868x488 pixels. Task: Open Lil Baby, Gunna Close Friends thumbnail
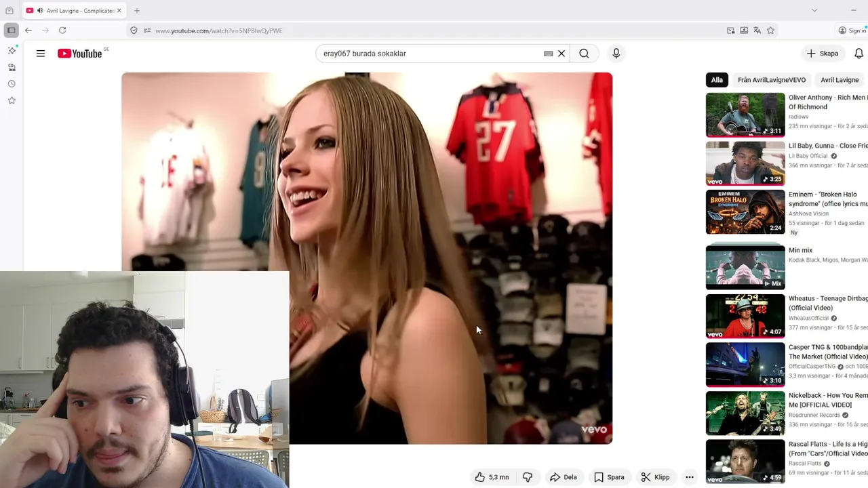[745, 163]
